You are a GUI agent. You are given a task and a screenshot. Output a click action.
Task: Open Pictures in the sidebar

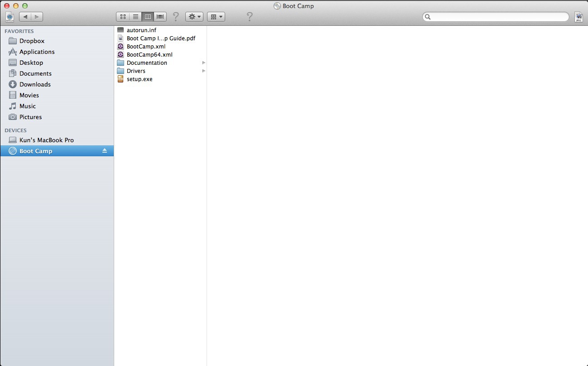click(57, 117)
